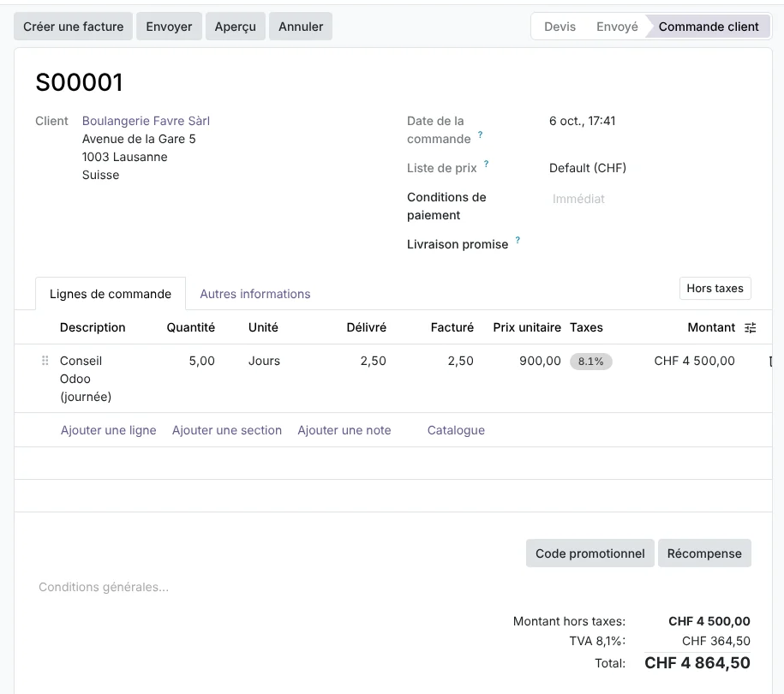
Task: Click Code promotionnel button
Action: click(590, 553)
